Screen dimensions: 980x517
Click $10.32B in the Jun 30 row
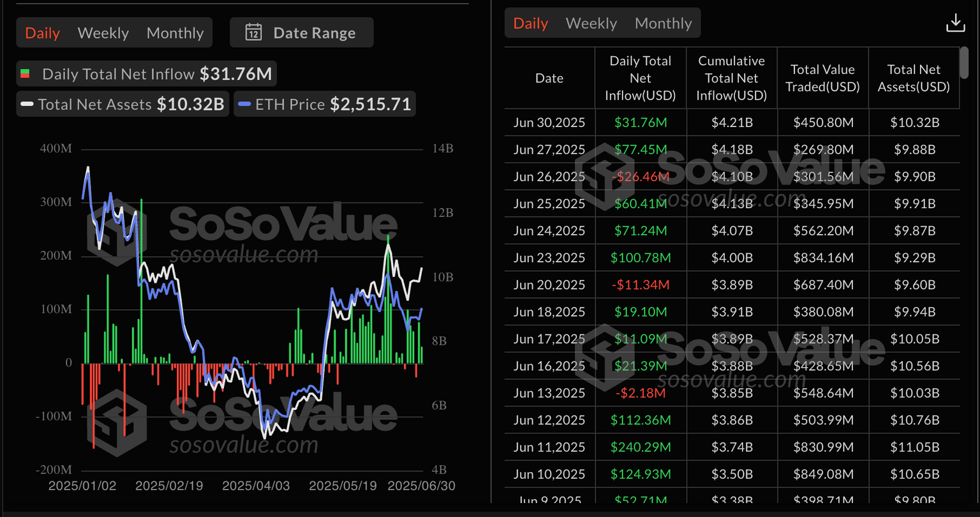coord(914,123)
